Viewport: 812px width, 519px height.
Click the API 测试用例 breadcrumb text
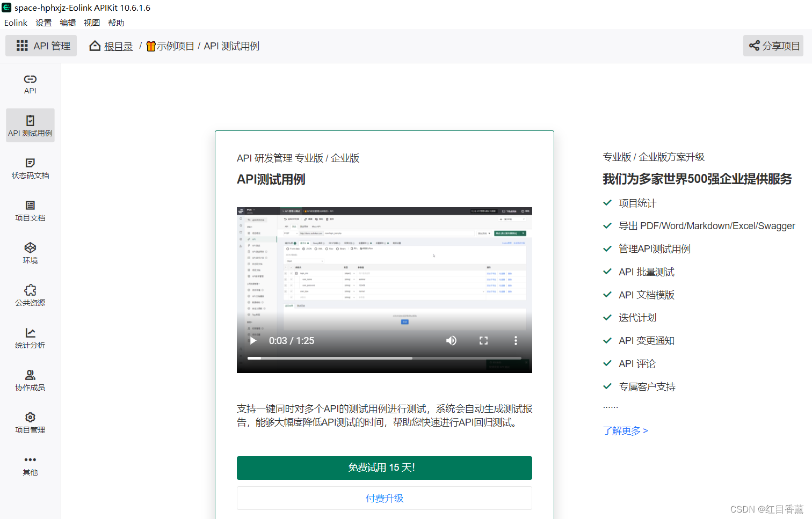[231, 46]
